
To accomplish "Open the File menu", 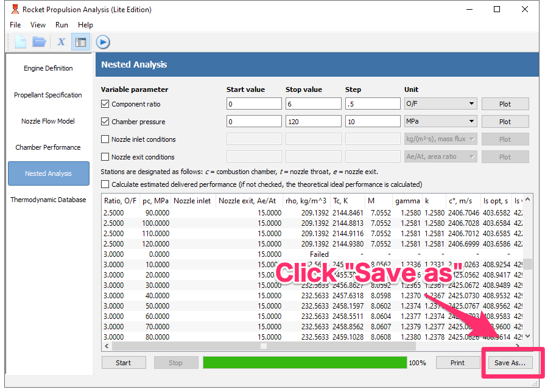I will (x=15, y=25).
